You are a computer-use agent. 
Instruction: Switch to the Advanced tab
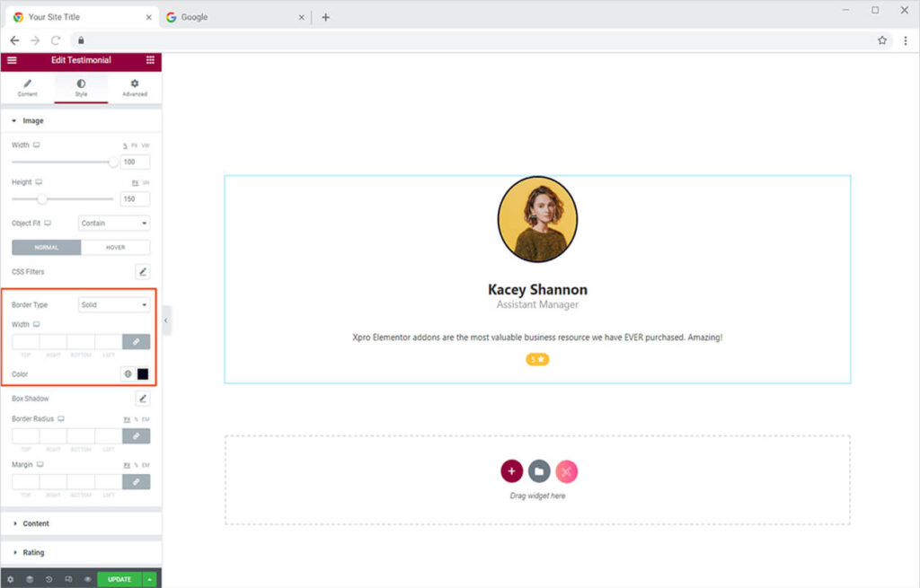[135, 87]
